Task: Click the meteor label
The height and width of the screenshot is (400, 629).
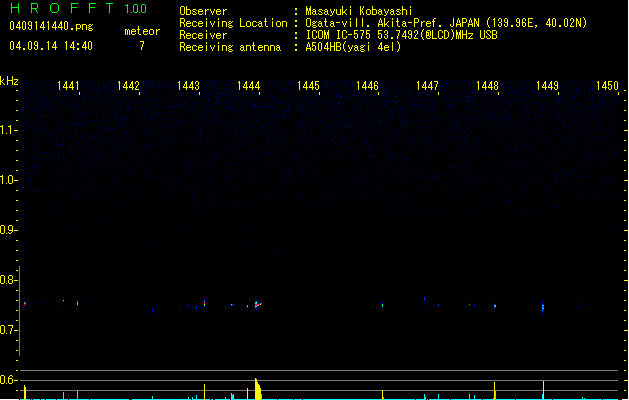Action: click(x=142, y=31)
